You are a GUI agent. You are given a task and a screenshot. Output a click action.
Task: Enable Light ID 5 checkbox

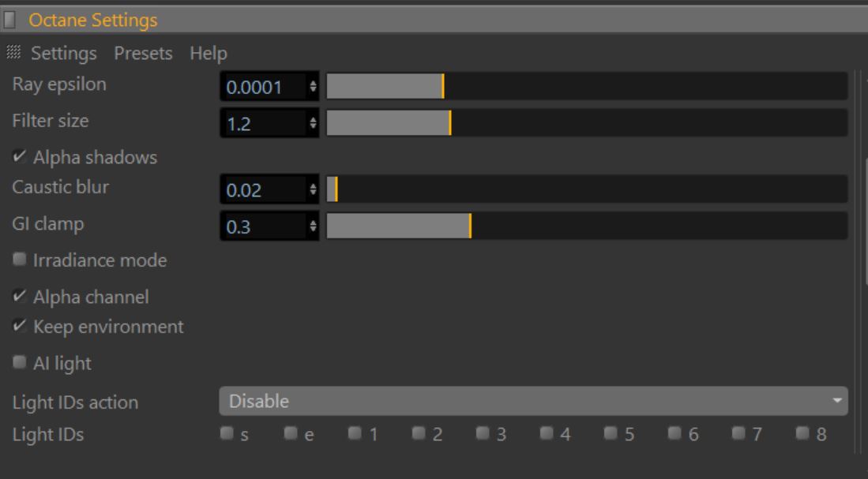point(610,432)
